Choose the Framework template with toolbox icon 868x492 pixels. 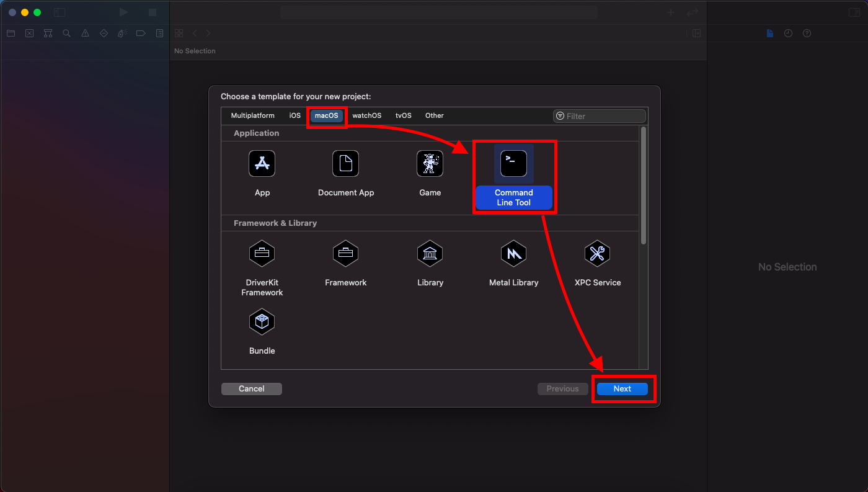(346, 264)
